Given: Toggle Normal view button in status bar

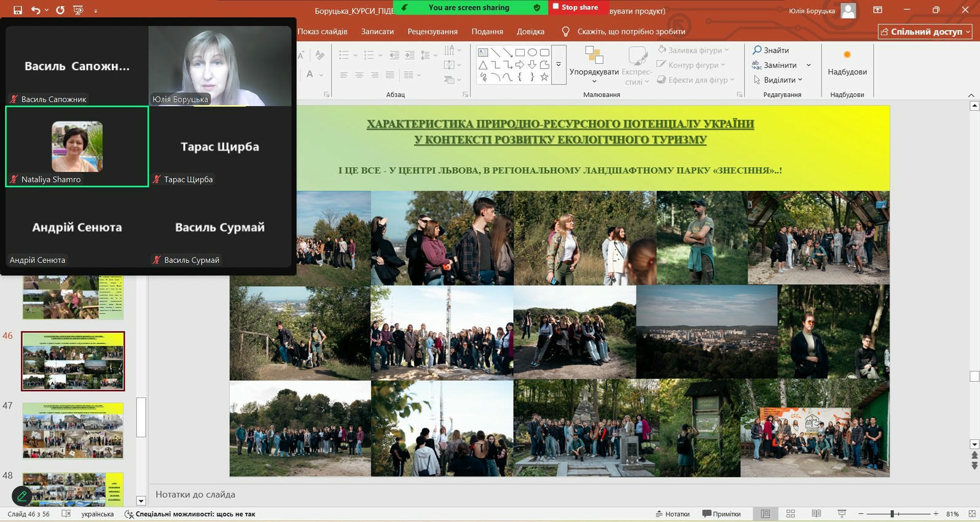Looking at the screenshot, I should click(x=766, y=513).
